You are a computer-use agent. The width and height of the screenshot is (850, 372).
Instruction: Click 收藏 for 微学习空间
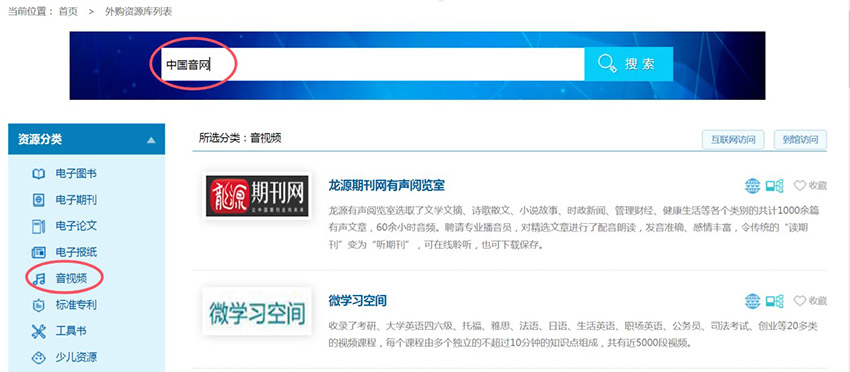pyautogui.click(x=817, y=300)
